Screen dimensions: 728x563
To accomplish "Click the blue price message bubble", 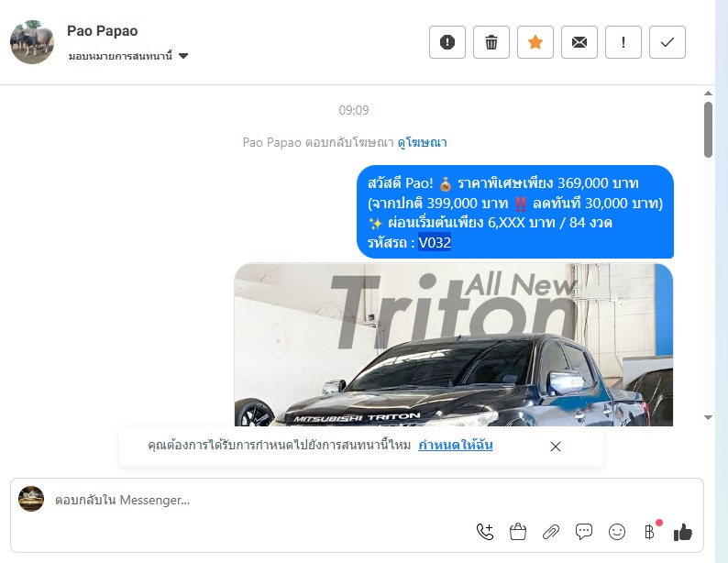I will (515, 212).
